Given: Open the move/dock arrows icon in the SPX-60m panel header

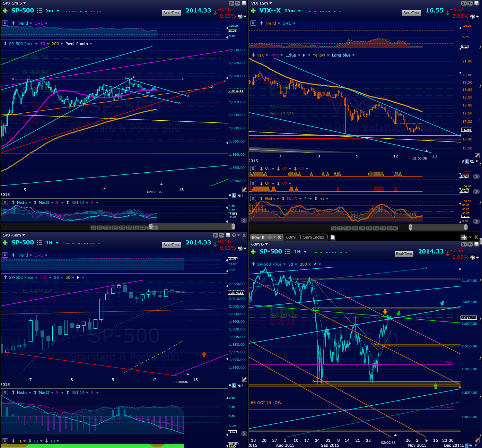Looking at the screenshot, I should (234, 235).
